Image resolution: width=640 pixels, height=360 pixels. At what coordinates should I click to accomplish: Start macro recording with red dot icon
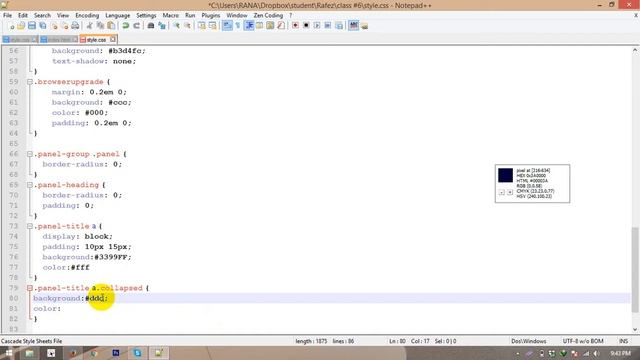click(295, 26)
